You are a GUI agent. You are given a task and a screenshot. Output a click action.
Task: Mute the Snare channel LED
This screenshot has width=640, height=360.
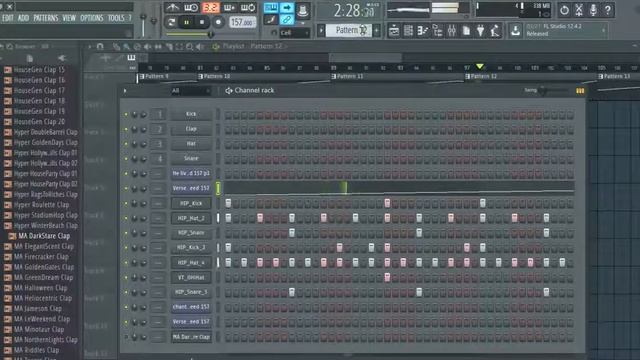[126, 158]
